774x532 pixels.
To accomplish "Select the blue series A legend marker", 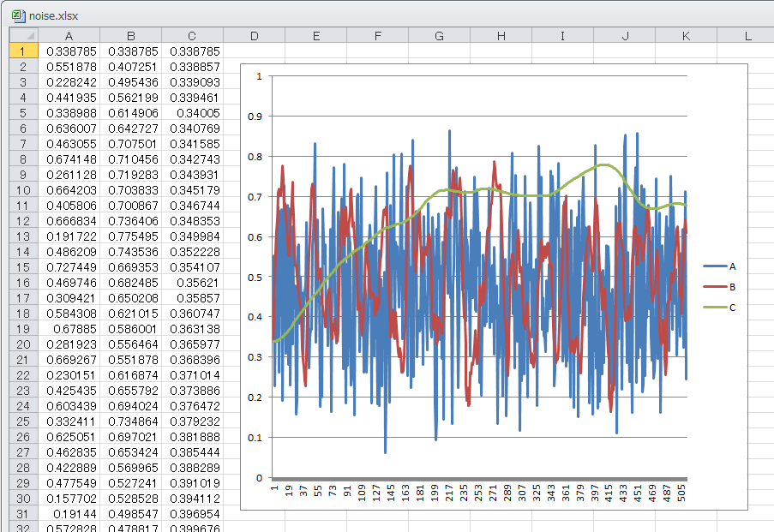I will pyautogui.click(x=714, y=266).
